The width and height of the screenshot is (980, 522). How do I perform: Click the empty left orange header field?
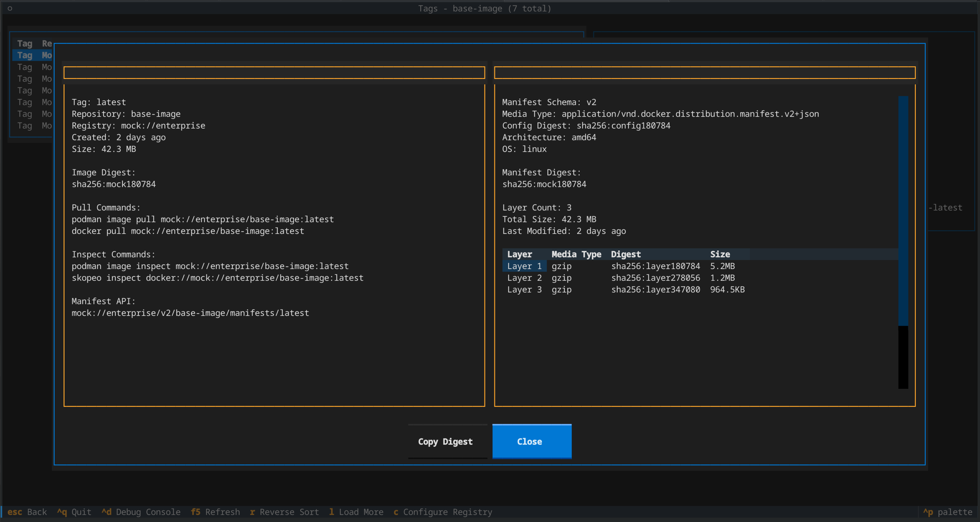coord(274,73)
